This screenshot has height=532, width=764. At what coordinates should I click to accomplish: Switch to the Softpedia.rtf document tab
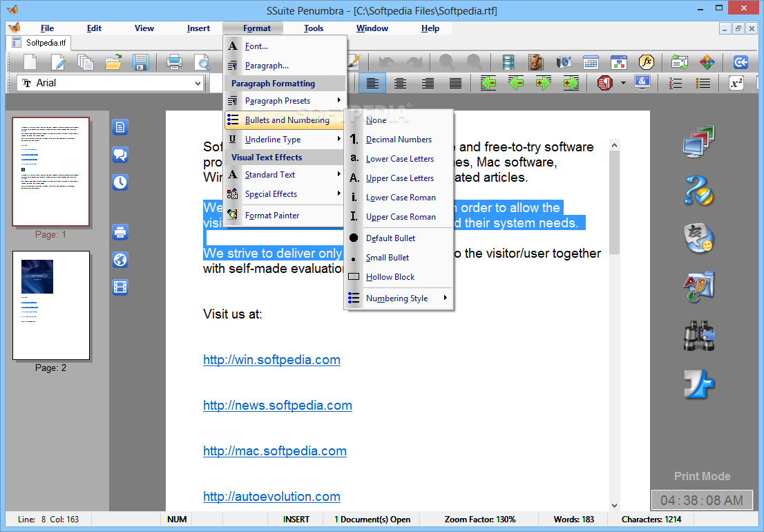pos(39,43)
